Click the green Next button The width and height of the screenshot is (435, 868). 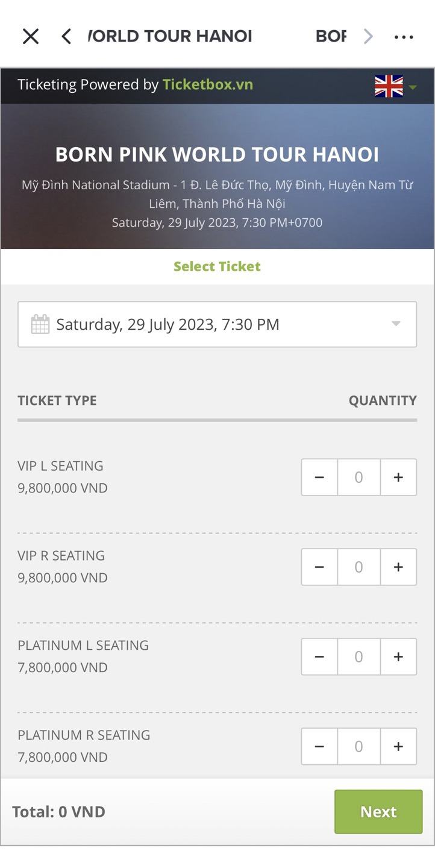pyautogui.click(x=378, y=812)
